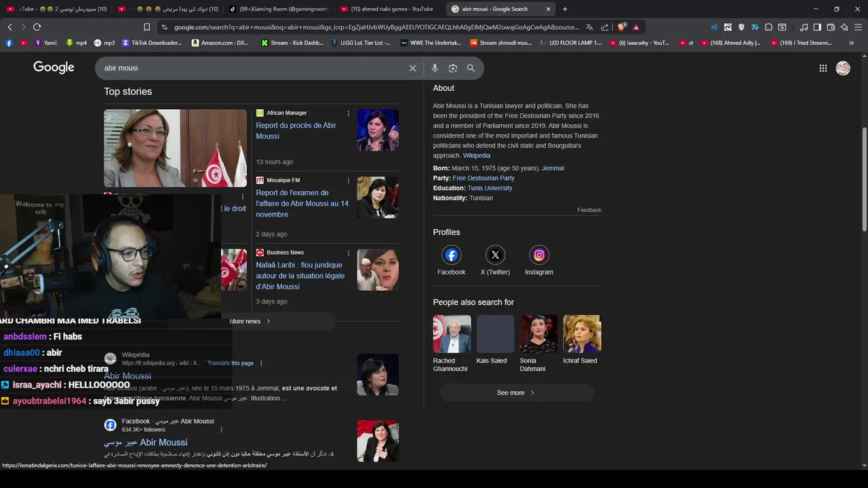The image size is (868, 488).
Task: Click the browser address bar URL
Action: click(376, 27)
